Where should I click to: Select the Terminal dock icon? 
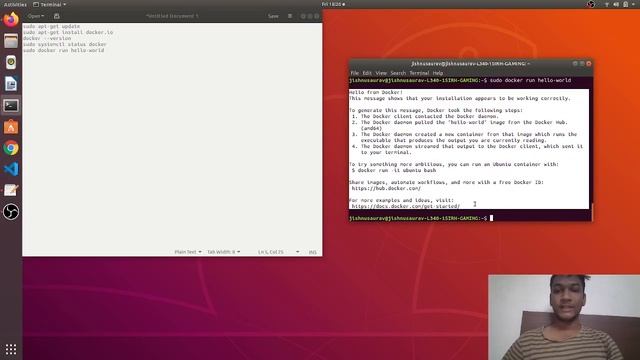[11, 105]
